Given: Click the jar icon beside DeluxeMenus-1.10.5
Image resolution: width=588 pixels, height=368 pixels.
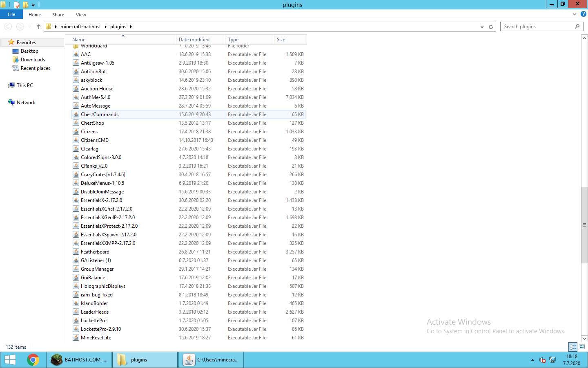Looking at the screenshot, I should pyautogui.click(x=76, y=183).
